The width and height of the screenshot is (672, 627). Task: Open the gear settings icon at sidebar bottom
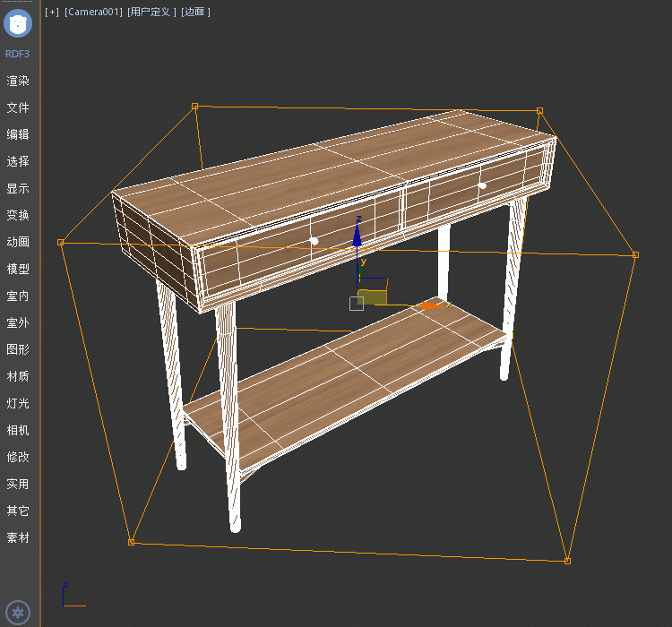pos(19,613)
